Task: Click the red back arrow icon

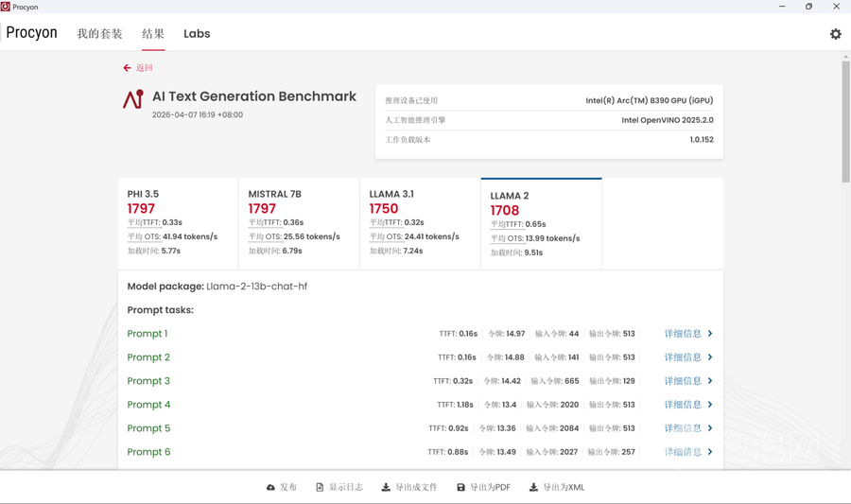Action: [x=127, y=68]
